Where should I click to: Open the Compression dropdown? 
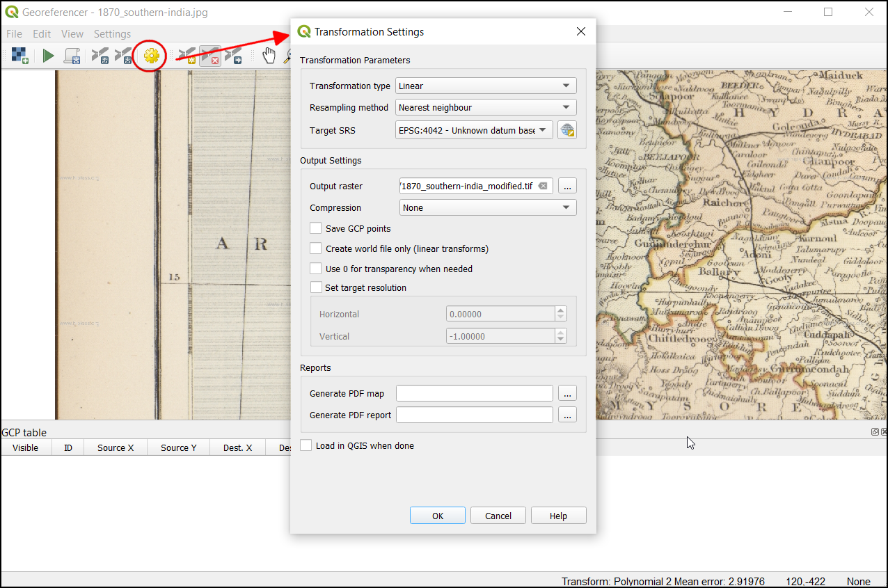488,207
